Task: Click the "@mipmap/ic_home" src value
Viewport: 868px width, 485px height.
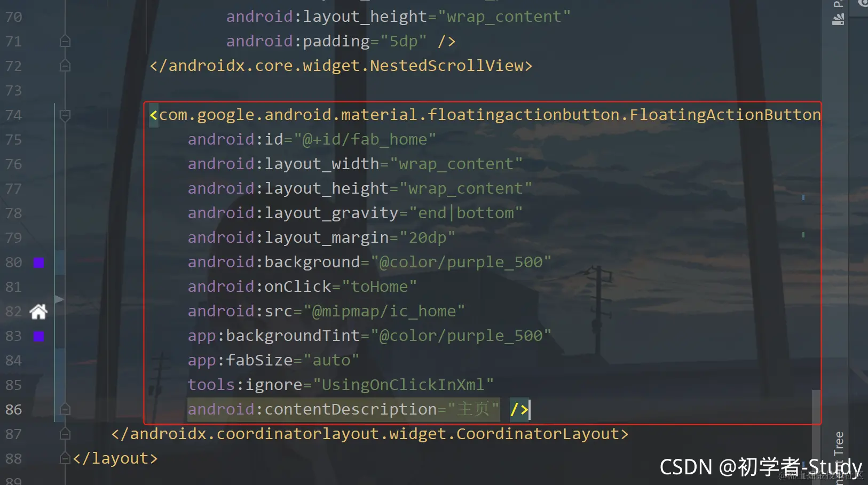Action: pos(384,312)
